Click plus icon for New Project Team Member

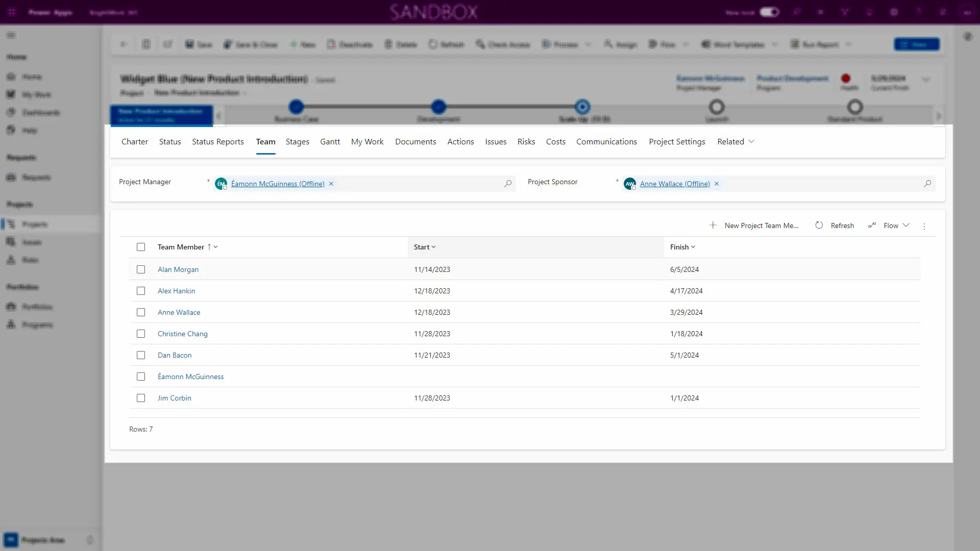[713, 226]
